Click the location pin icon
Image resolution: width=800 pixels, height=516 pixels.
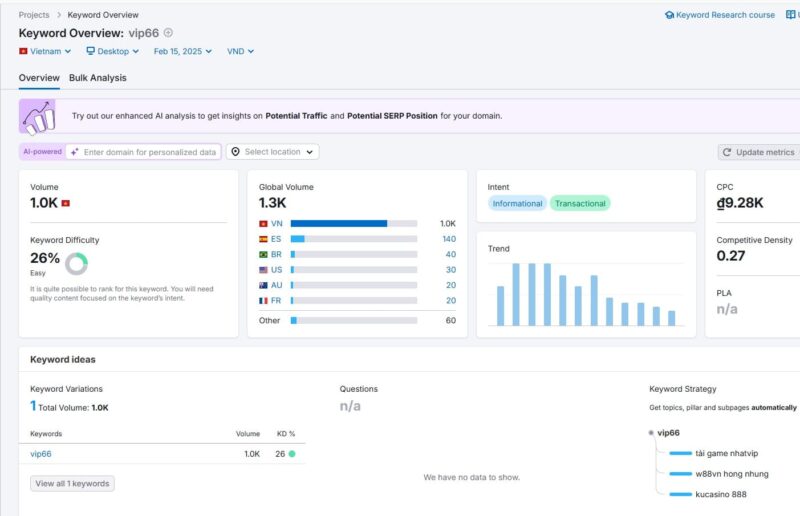click(235, 152)
